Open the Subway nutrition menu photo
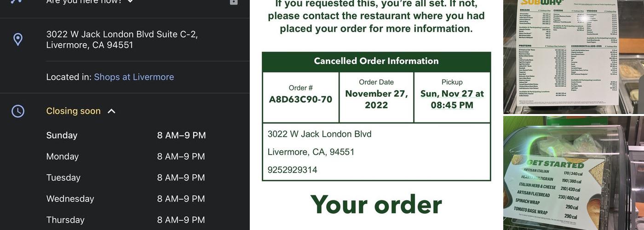The image size is (644, 230). point(573,56)
